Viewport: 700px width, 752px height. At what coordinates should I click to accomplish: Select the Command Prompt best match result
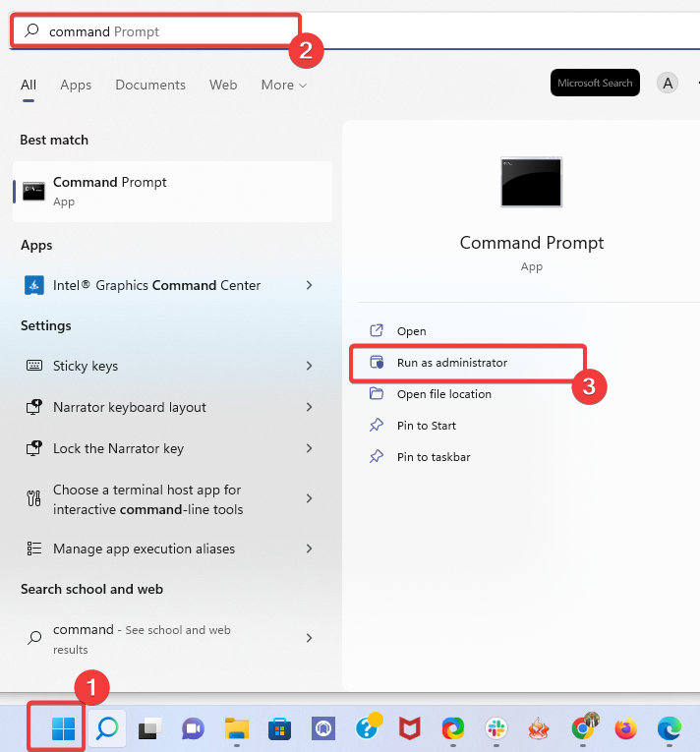tap(172, 192)
